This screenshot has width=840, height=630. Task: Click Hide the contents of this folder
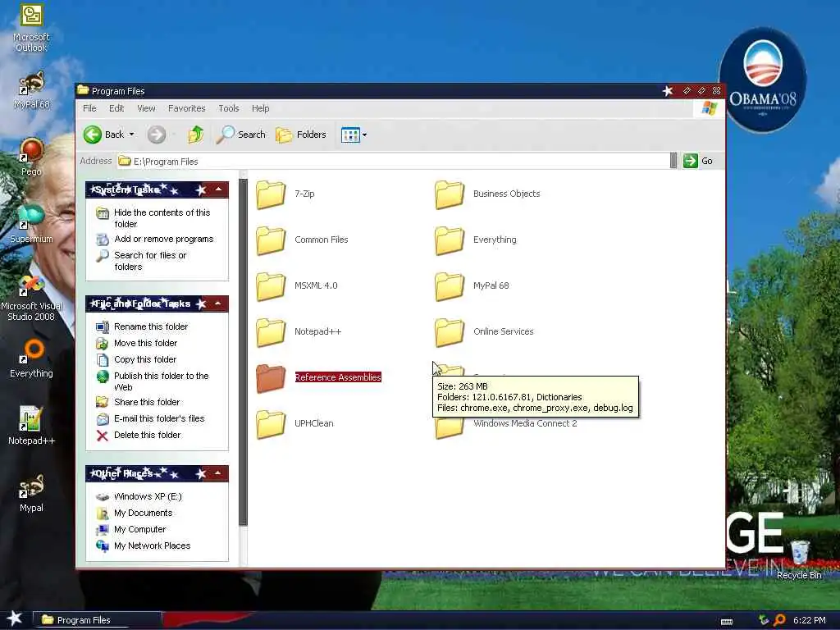coord(162,218)
